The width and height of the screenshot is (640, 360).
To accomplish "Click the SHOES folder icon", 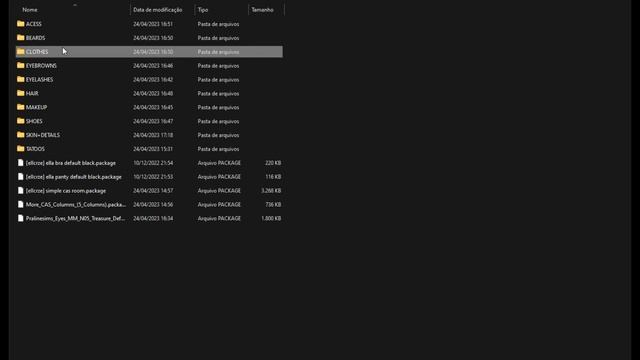I will [20, 121].
